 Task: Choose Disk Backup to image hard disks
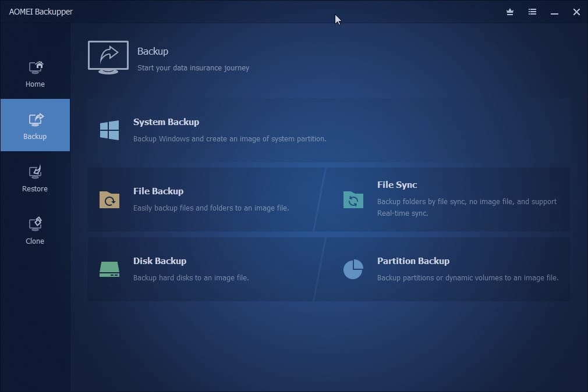point(160,261)
